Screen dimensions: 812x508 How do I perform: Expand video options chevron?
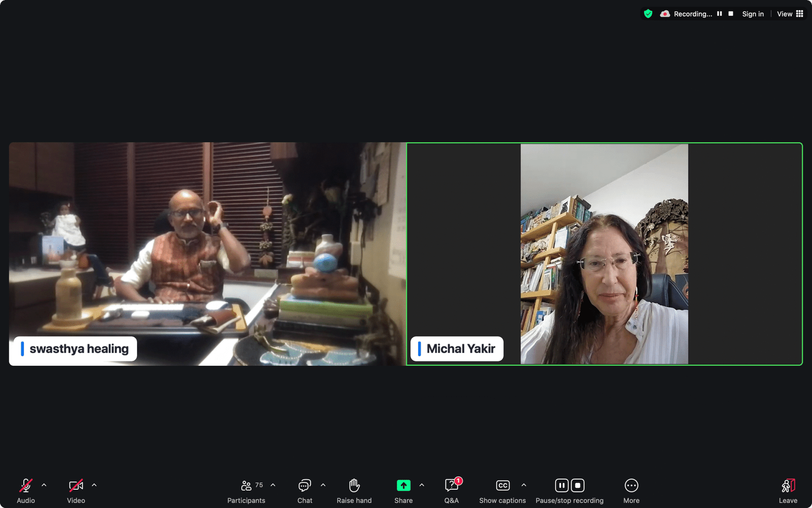[x=94, y=485]
